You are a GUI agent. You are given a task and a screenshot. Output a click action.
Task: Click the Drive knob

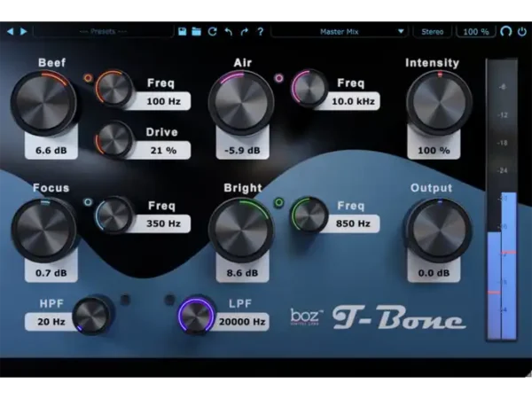click(114, 140)
